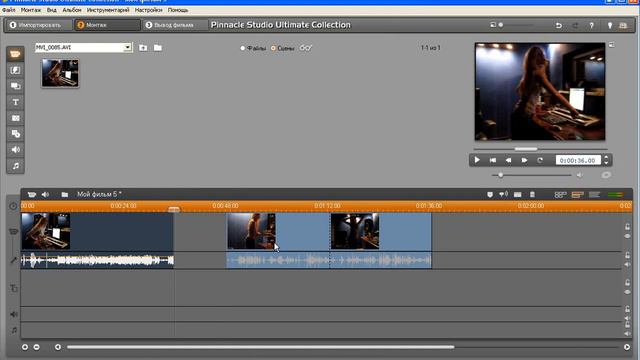Open the Альбом menu
This screenshot has width=640, height=360.
pyautogui.click(x=72, y=10)
